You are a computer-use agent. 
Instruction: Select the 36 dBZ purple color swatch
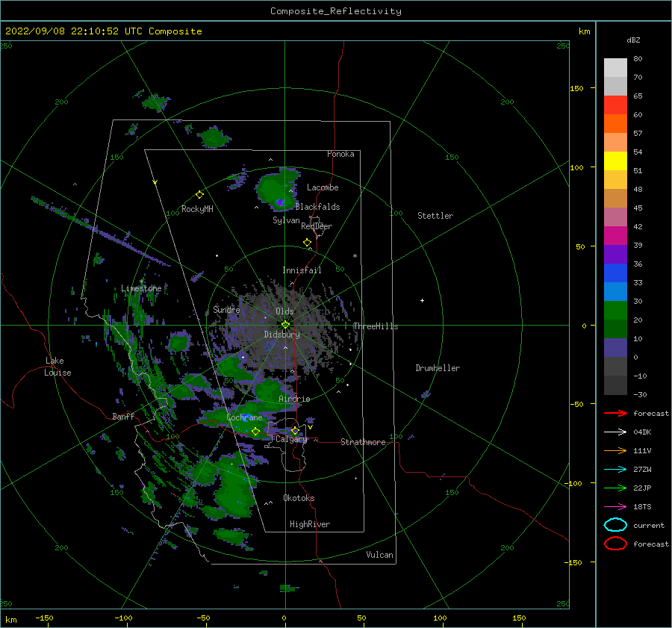tap(615, 254)
